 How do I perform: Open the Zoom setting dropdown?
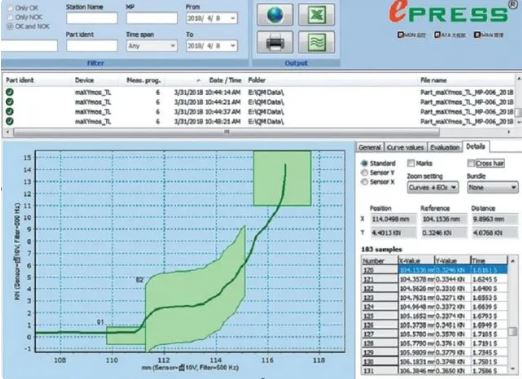pyautogui.click(x=433, y=187)
